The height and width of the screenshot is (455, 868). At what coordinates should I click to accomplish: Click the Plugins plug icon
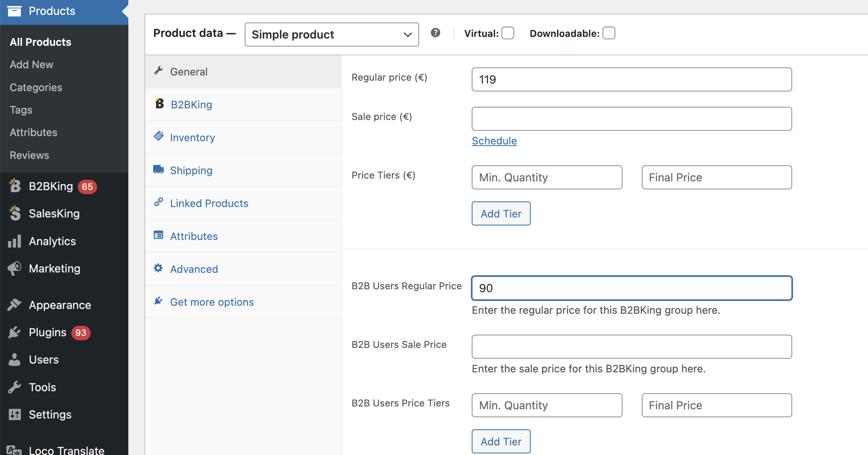coord(14,332)
